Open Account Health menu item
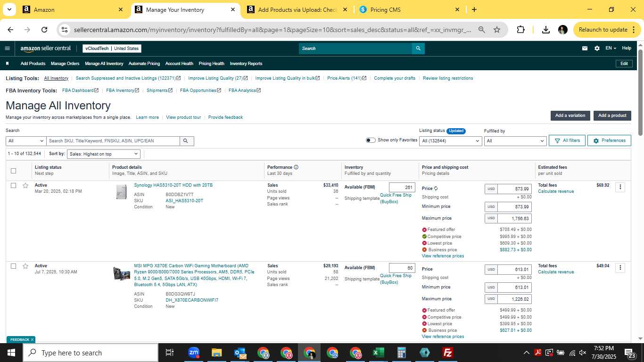Viewport: 644px width, 362px height. (179, 64)
